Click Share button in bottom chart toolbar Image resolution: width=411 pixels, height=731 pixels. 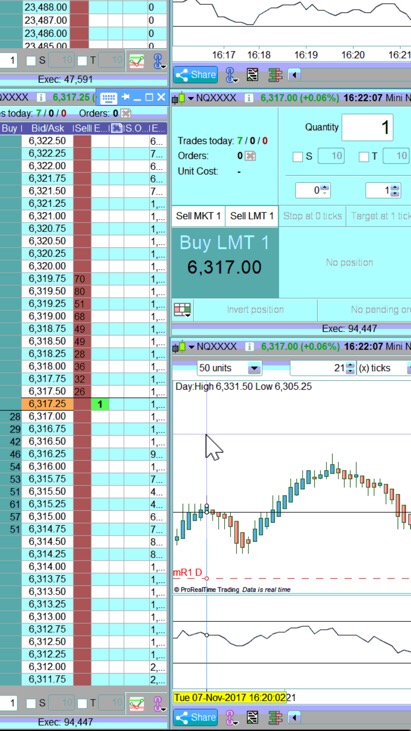pyautogui.click(x=195, y=717)
